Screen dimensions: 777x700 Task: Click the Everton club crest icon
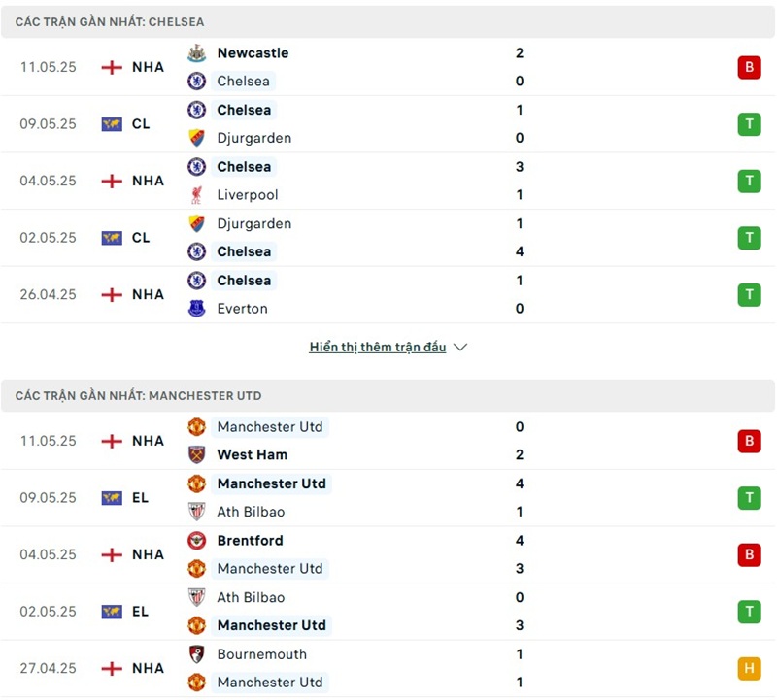[196, 309]
